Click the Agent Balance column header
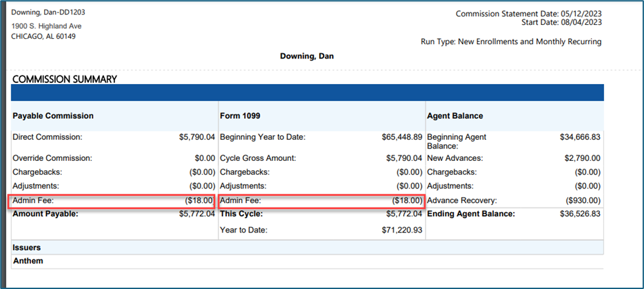Image resolution: width=644 pixels, height=289 pixels. (455, 116)
